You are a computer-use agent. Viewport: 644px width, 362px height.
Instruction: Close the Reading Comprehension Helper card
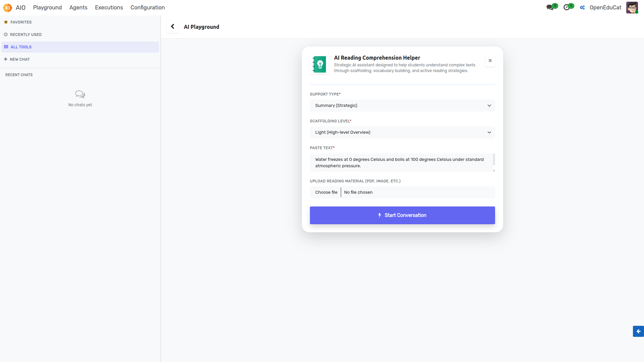click(x=490, y=61)
